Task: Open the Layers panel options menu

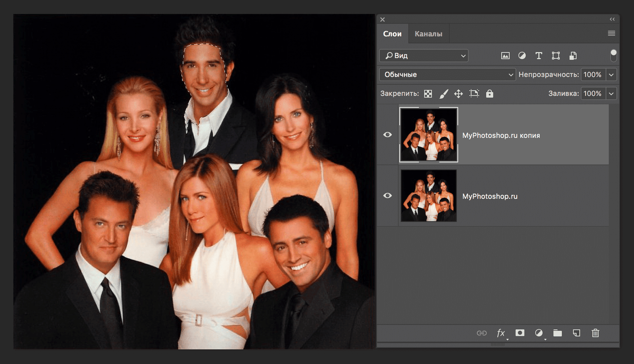Action: pyautogui.click(x=611, y=33)
